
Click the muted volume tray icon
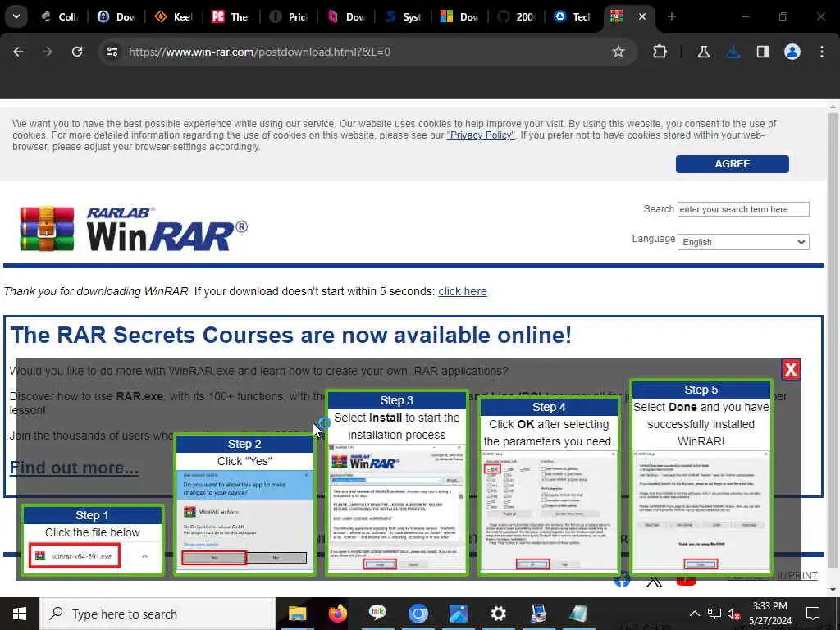pos(733,614)
